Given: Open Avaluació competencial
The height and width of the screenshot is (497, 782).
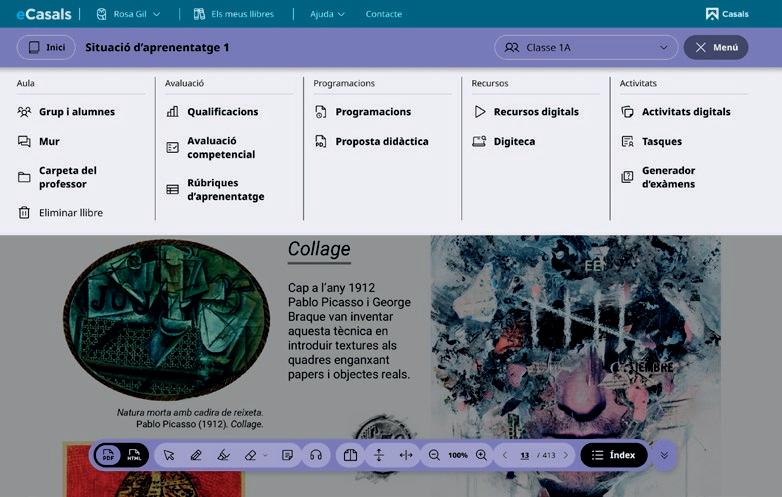Looking at the screenshot, I should [210, 148].
